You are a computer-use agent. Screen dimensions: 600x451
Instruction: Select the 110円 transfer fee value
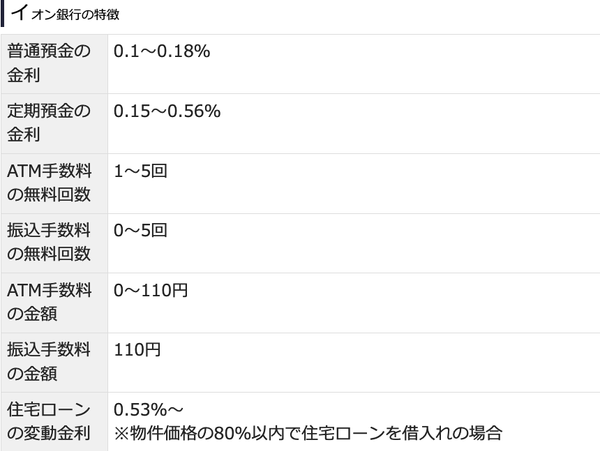tap(137, 351)
